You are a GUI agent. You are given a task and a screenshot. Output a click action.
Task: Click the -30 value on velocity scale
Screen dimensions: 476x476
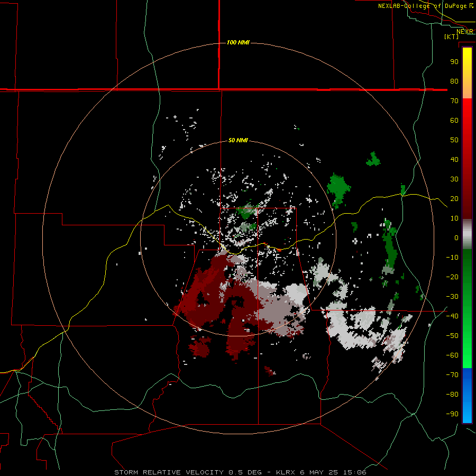coord(452,297)
